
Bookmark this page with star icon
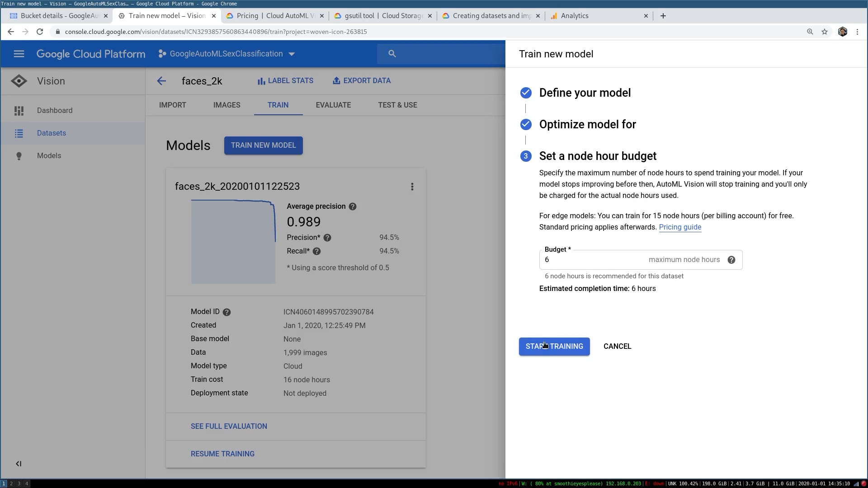(825, 32)
